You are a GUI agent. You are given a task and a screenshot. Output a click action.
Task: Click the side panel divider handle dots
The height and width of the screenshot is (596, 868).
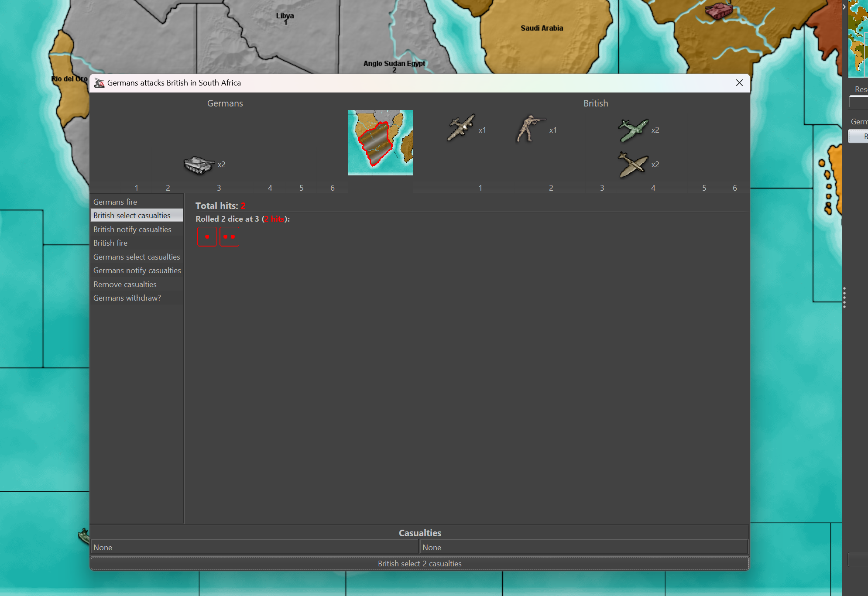click(x=844, y=298)
